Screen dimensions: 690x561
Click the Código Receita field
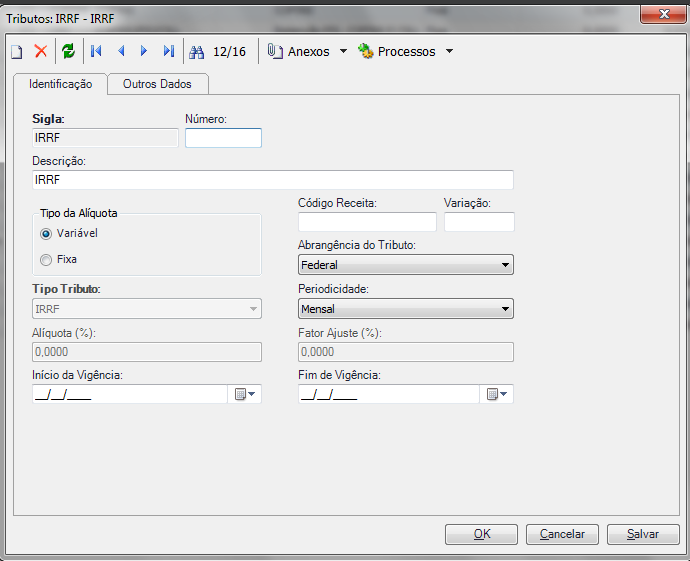click(x=367, y=222)
